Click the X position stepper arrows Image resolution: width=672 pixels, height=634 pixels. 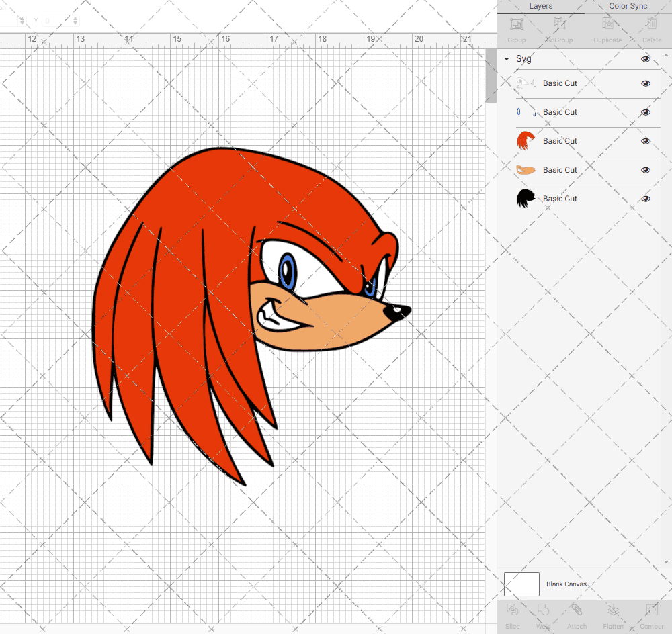click(x=22, y=21)
